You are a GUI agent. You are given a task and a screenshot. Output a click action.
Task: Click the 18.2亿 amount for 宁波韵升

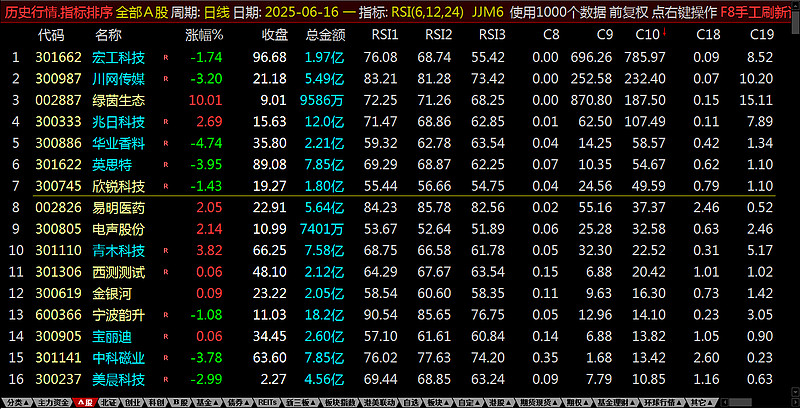tap(324, 316)
